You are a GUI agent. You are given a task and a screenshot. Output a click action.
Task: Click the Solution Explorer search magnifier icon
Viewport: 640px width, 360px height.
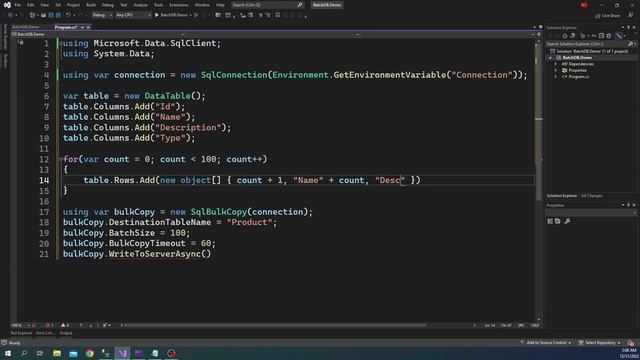630,44
